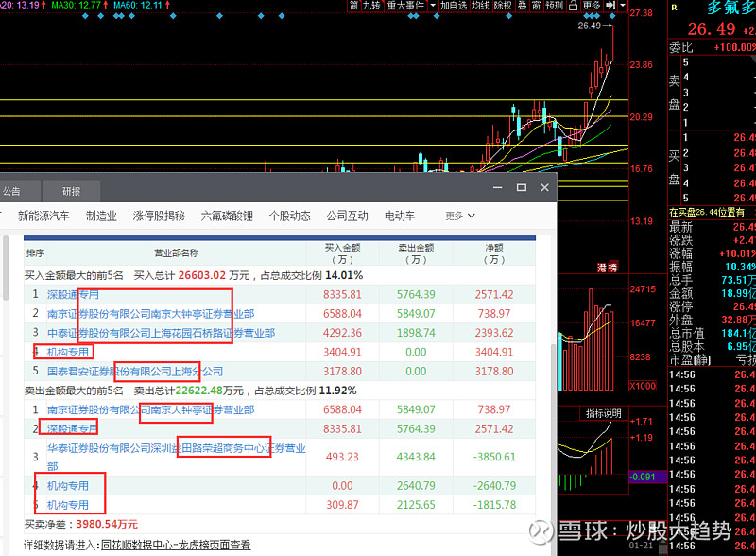The image size is (756, 556).
Task: Open the 六氟磷酸锂 category
Action: tap(227, 216)
